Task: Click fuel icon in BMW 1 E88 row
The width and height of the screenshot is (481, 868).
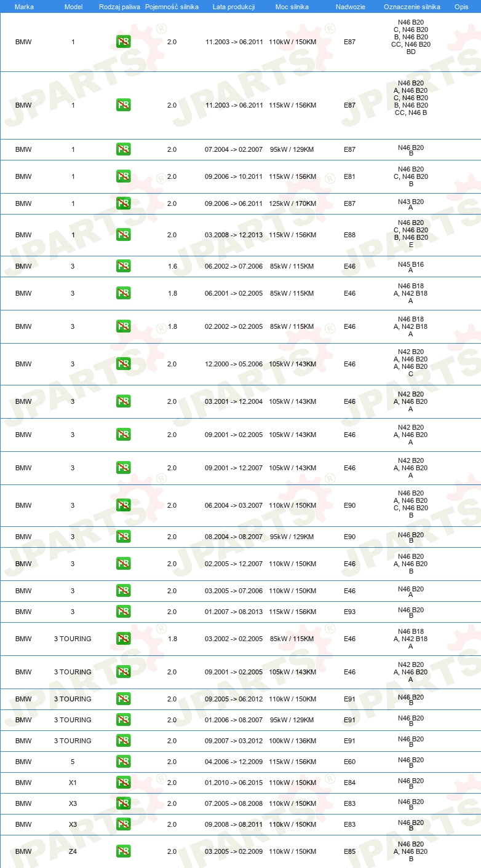Action: (x=124, y=235)
